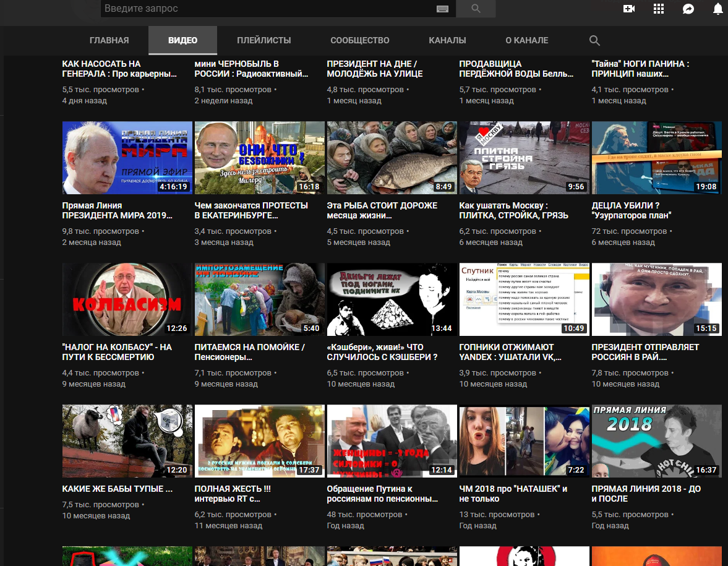Click '4 дня назад' upload date text
The image size is (728, 566).
pyautogui.click(x=85, y=101)
